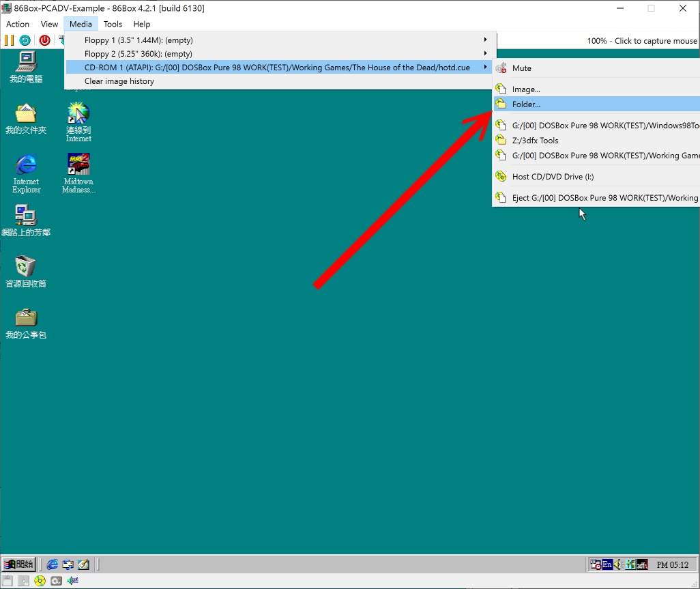
Task: Mute the CD-ROM audio
Action: click(596, 68)
